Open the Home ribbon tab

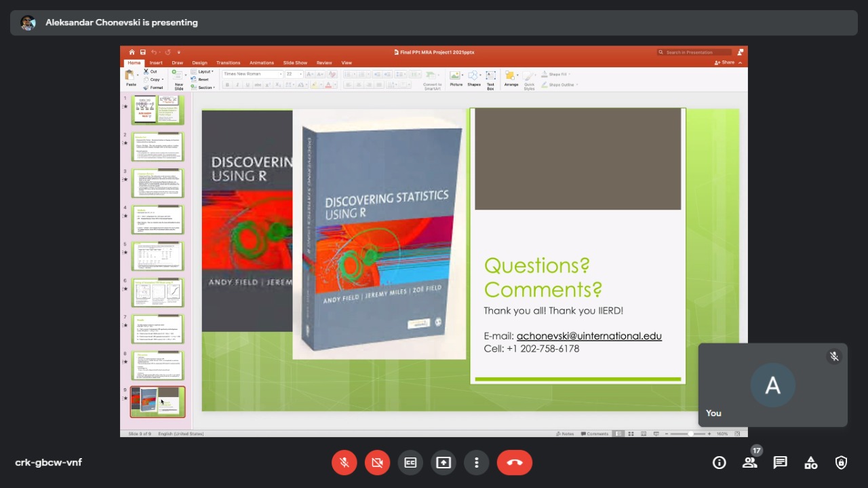coord(134,63)
